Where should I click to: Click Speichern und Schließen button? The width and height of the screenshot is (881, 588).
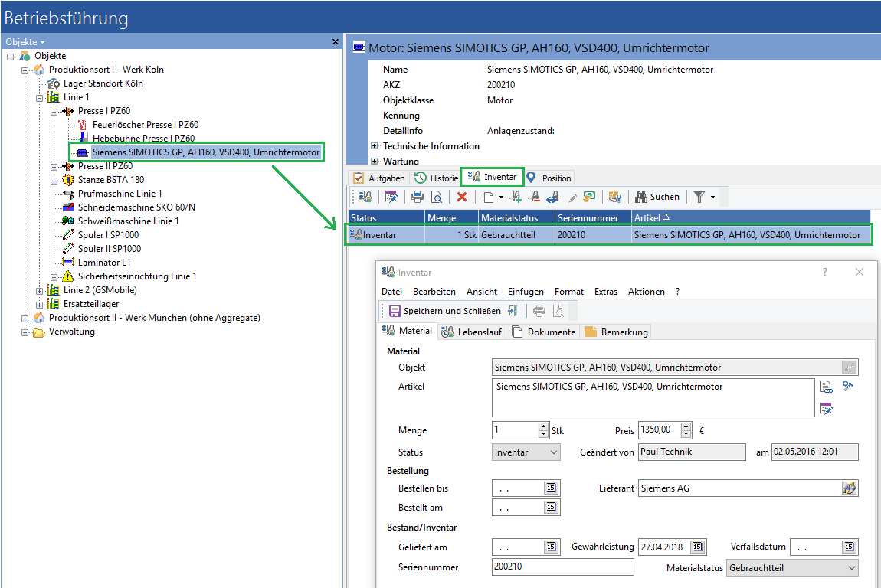(445, 311)
